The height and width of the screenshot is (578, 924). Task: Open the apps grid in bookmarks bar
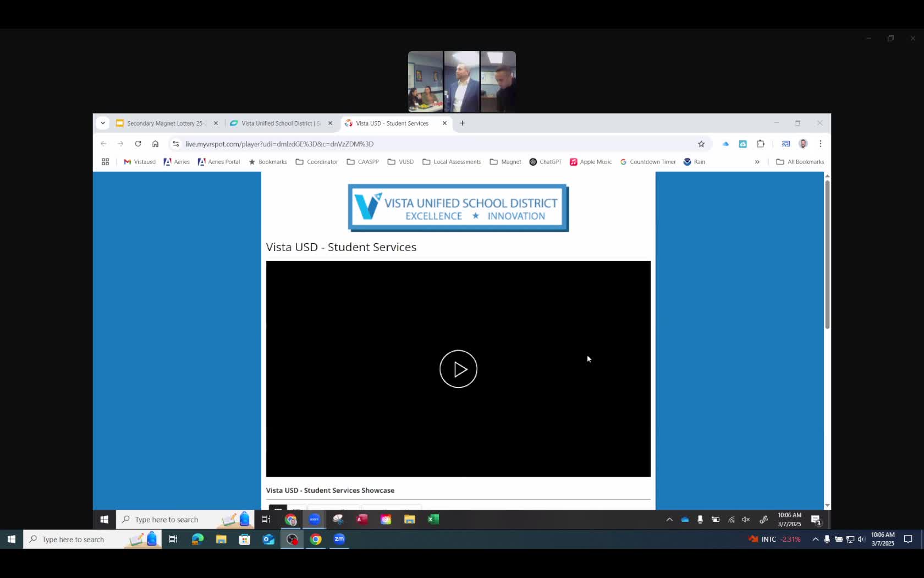coord(105,162)
